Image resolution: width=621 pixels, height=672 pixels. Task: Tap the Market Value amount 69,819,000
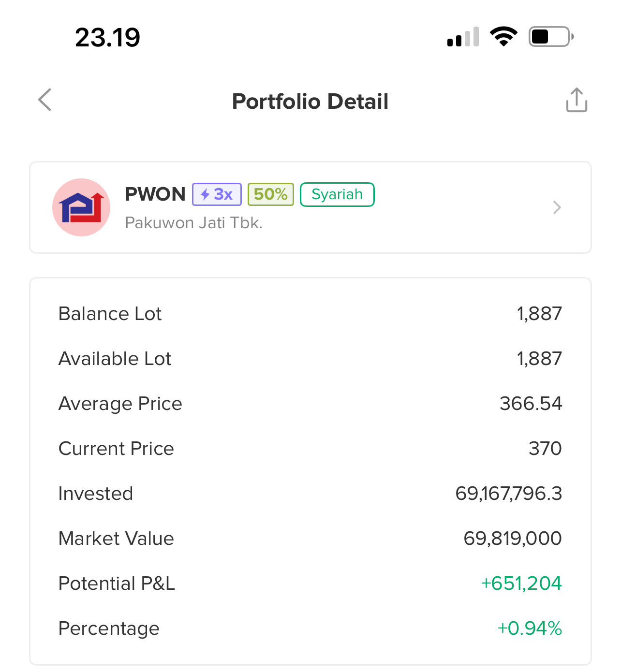pos(512,539)
